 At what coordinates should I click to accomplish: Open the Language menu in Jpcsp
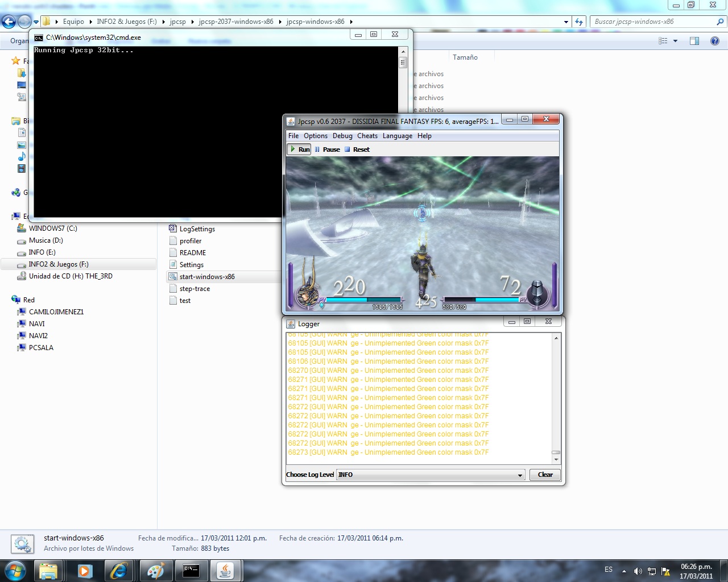click(398, 136)
